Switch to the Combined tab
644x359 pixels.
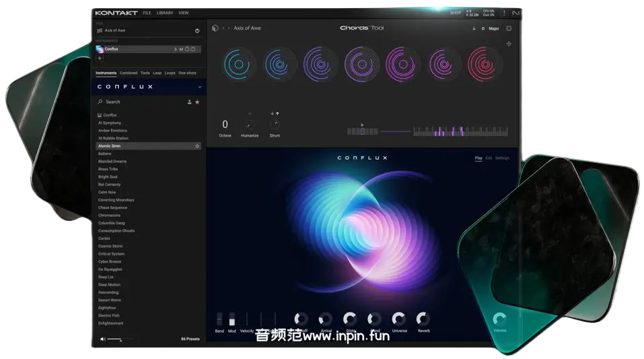pos(129,73)
